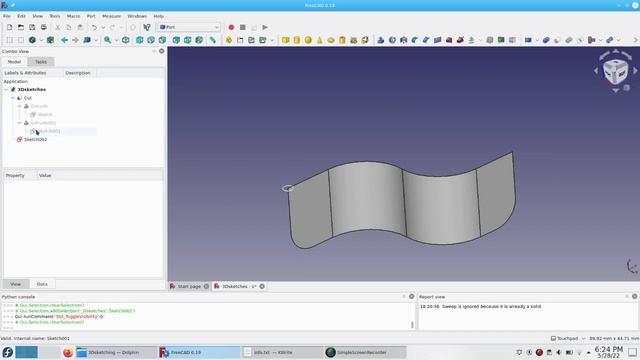Click the draw style sphere icon

tap(32, 40)
